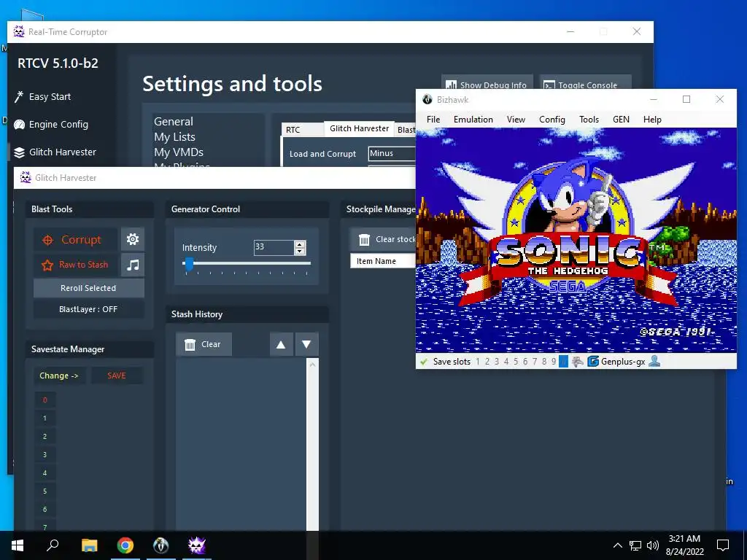Screen dimensions: 747x560
Task: Open the Bizhawk GEN menu
Action: click(621, 120)
